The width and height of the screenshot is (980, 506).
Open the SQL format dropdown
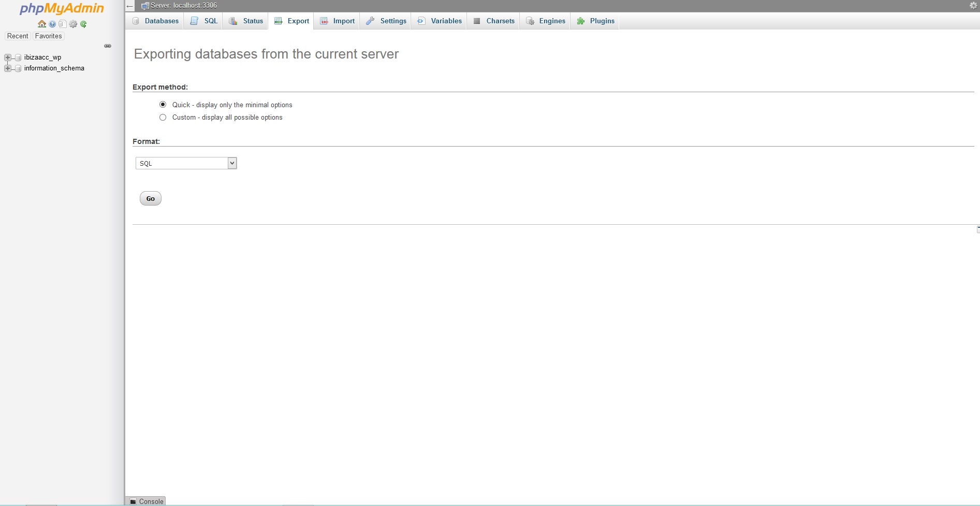click(186, 163)
